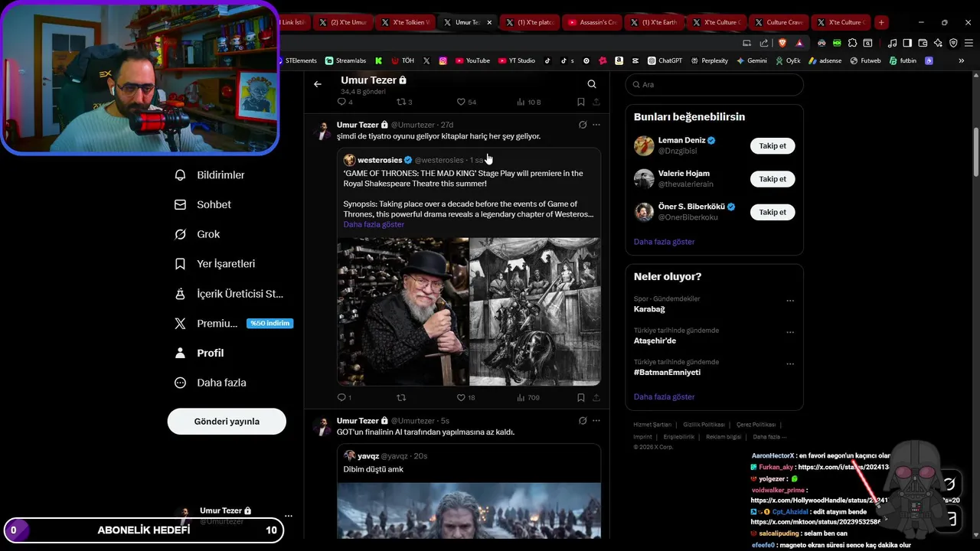Screen dimensions: 980x551
Task: Open a new browser tab with plus button
Action: click(881, 22)
